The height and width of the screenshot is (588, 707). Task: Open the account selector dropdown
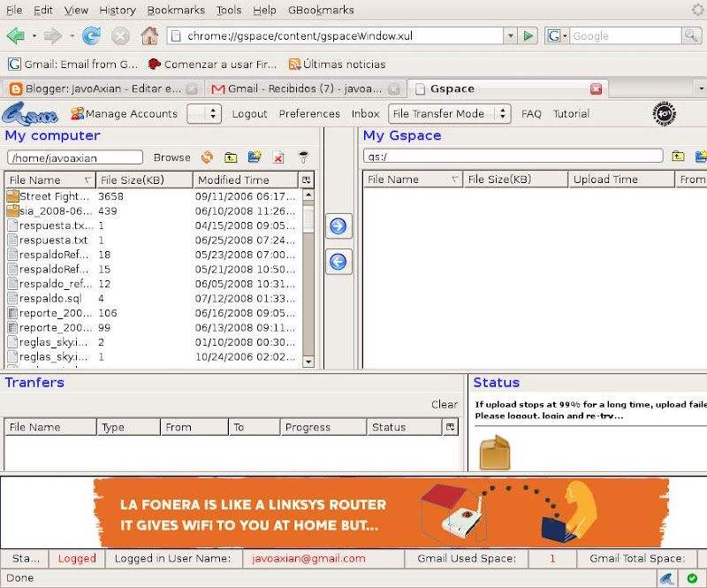click(204, 114)
